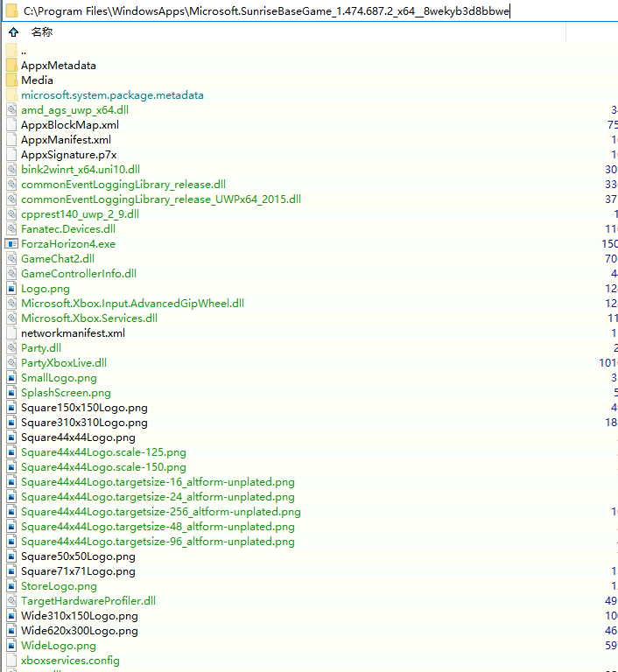Select the file name AppxSignature.p7x
The height and width of the screenshot is (672, 618).
(68, 155)
